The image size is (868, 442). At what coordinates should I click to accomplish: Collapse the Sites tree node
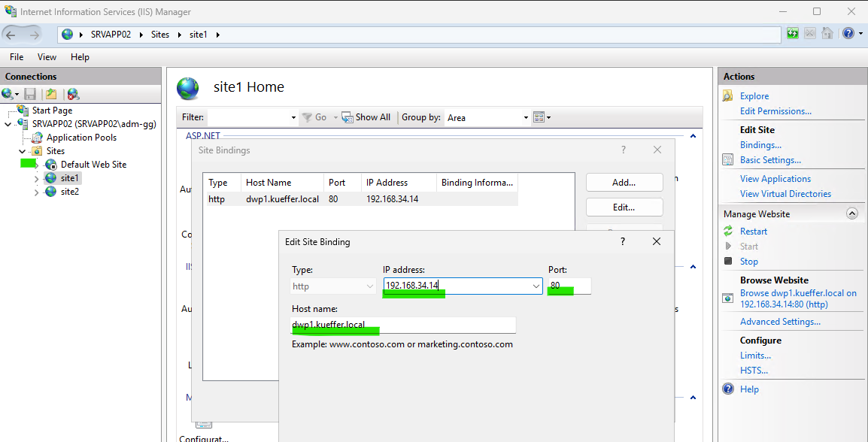pos(22,151)
